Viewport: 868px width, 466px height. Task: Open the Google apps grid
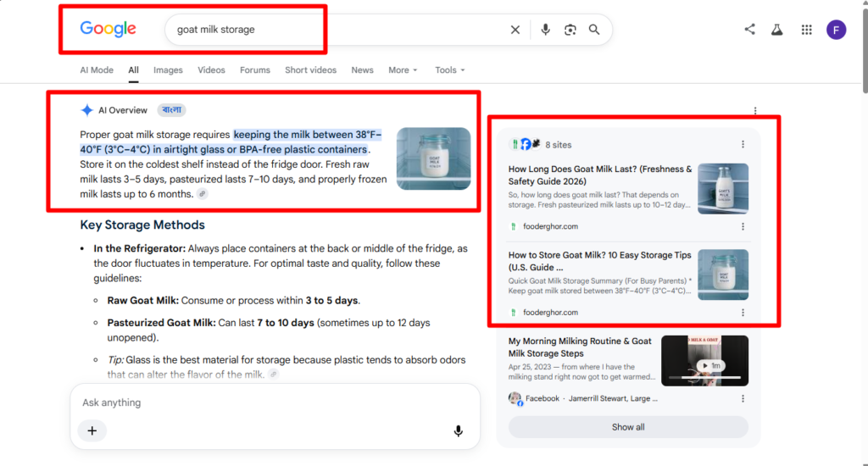coord(807,30)
